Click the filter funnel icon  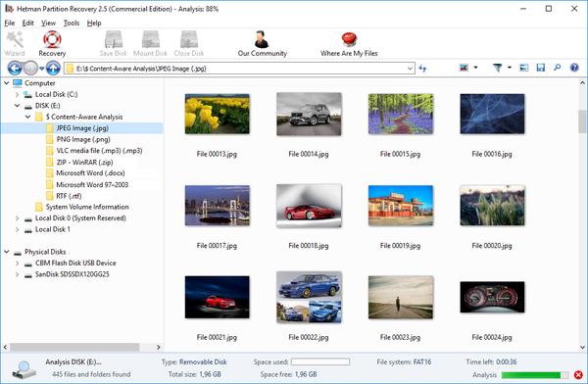(497, 68)
